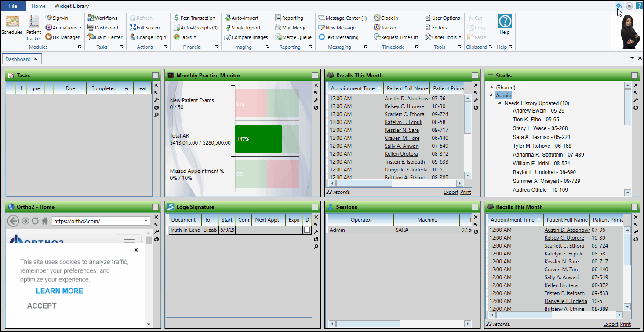This screenshot has height=332, width=644.
Task: Check the box in Edge Signature row
Action: 307,230
